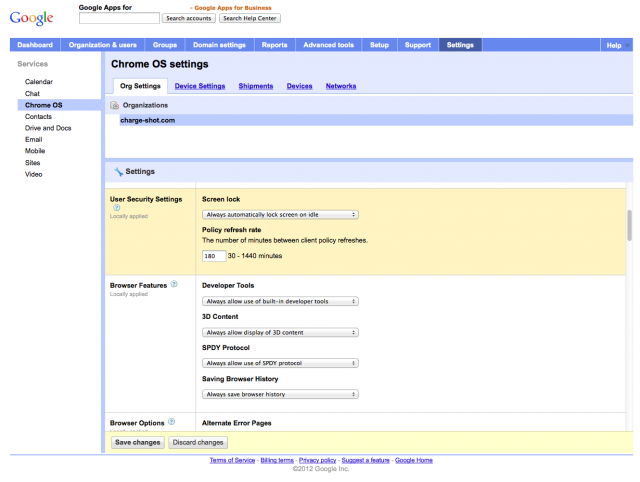
Task: Click the Chrome OS settings heading
Action: pos(160,64)
